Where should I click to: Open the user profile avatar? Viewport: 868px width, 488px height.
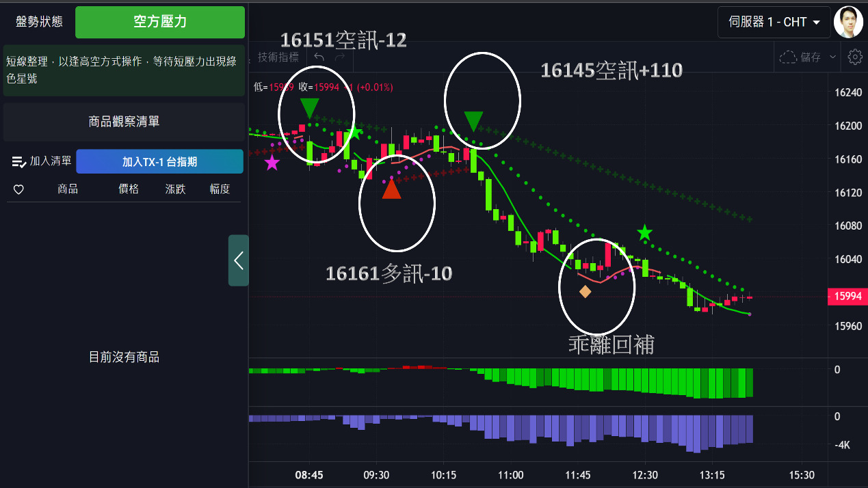(x=848, y=22)
